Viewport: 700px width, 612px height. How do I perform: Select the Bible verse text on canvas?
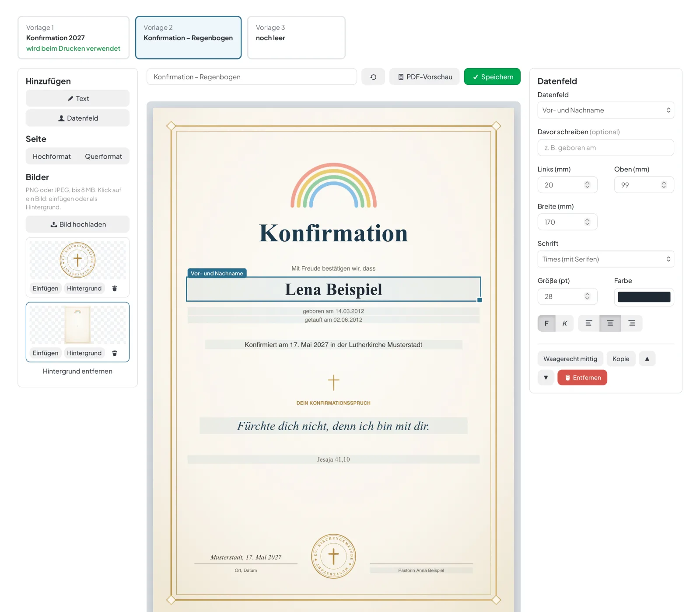coord(333,426)
